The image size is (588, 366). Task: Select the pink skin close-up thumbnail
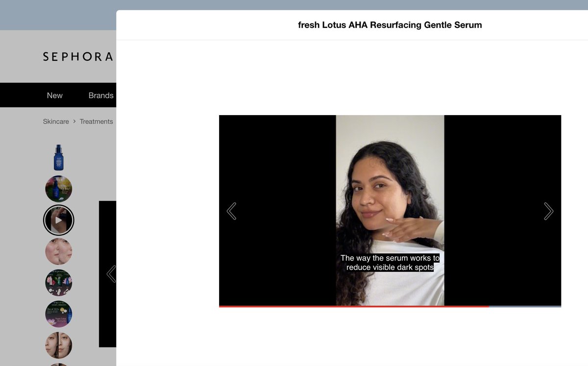point(59,252)
